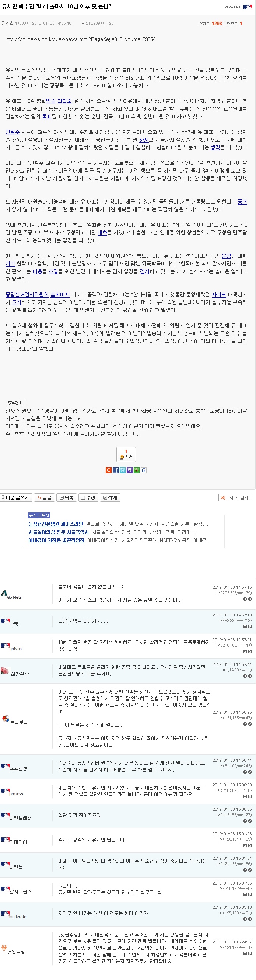Click the 수정 edit post button
256x980 pixels.
pyautogui.click(x=88, y=497)
